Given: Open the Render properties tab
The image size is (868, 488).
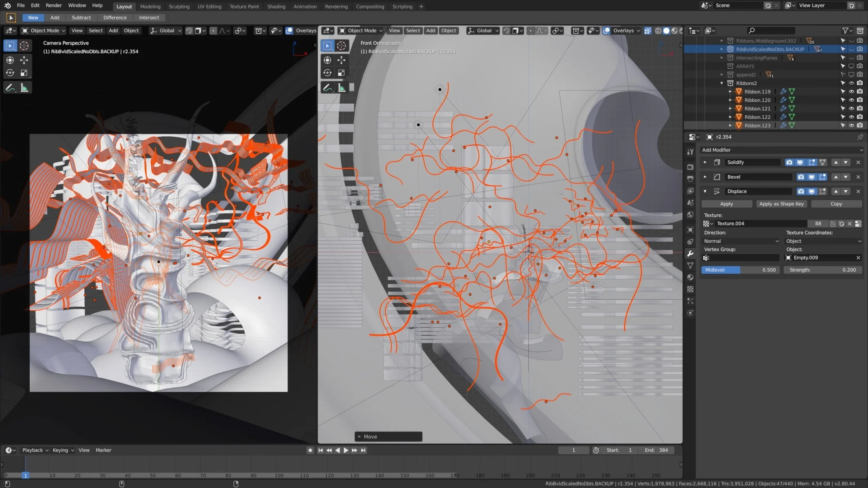Looking at the screenshot, I should (x=690, y=166).
